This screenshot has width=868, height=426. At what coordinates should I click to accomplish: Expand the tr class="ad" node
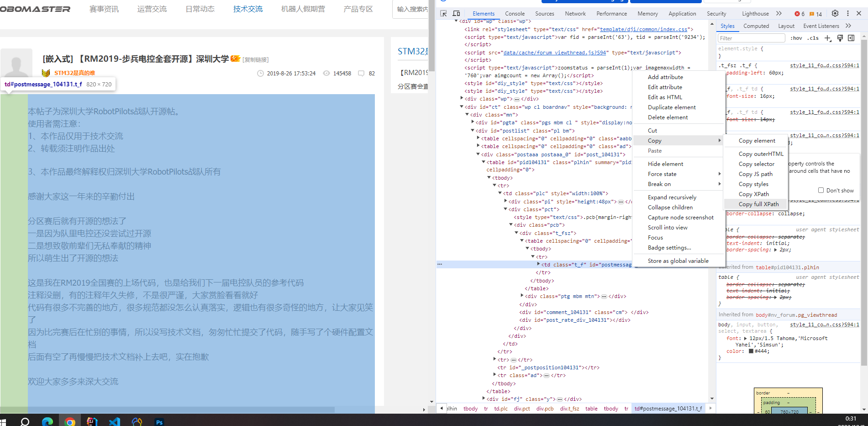494,375
